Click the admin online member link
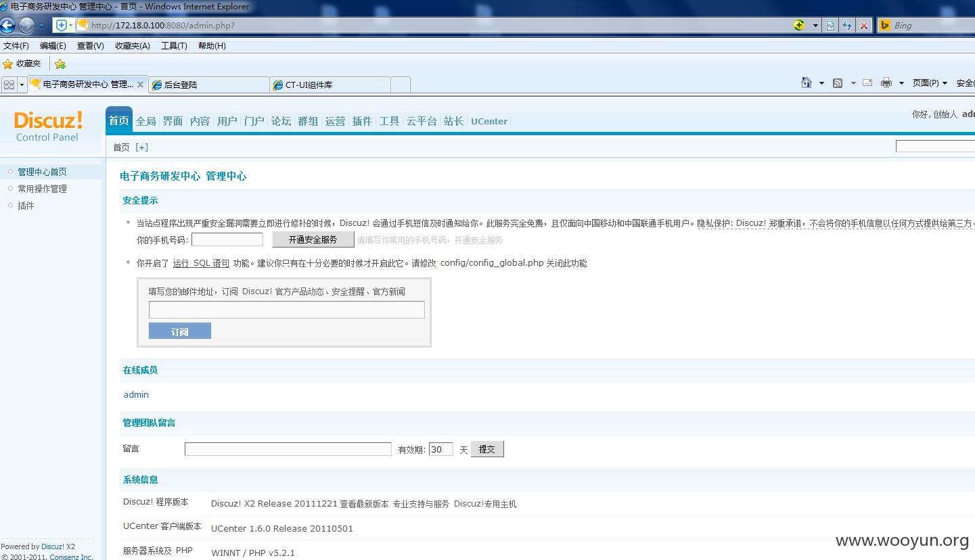 tap(136, 394)
